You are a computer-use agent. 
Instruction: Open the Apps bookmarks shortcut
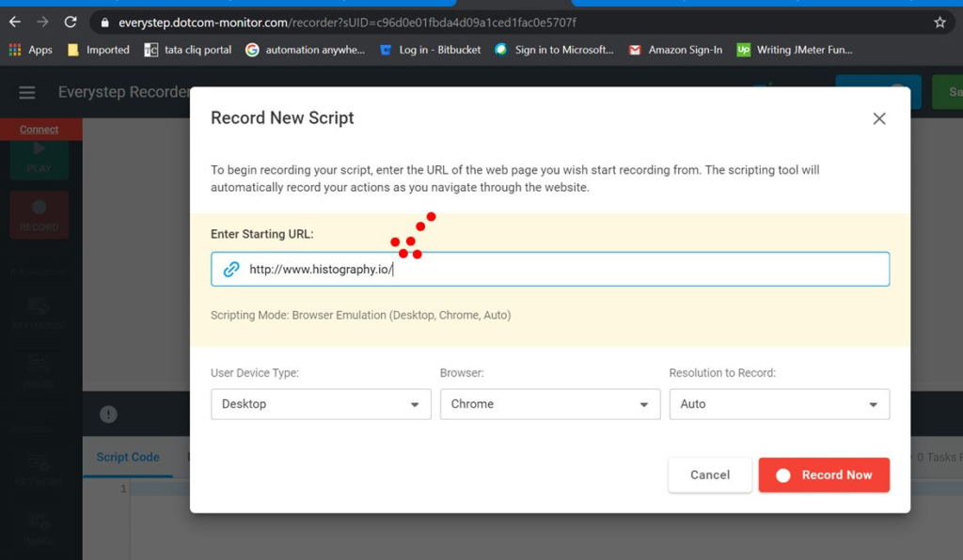pyautogui.click(x=31, y=50)
